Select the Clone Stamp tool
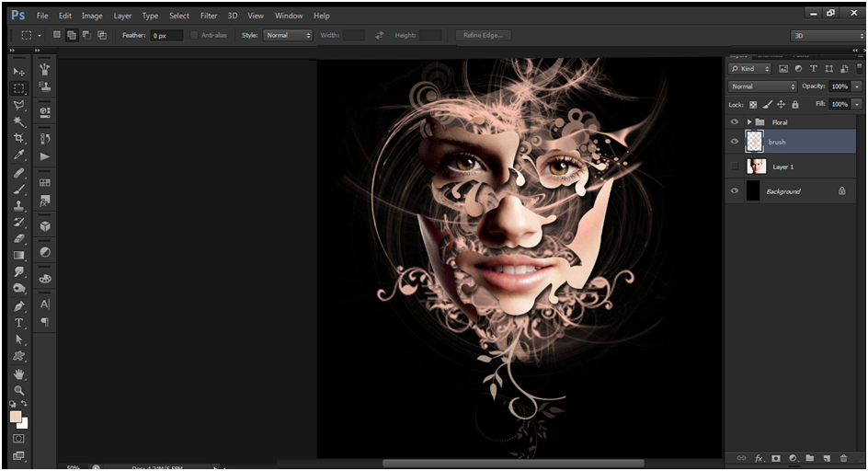Viewport: 868px width, 471px height. click(x=18, y=206)
